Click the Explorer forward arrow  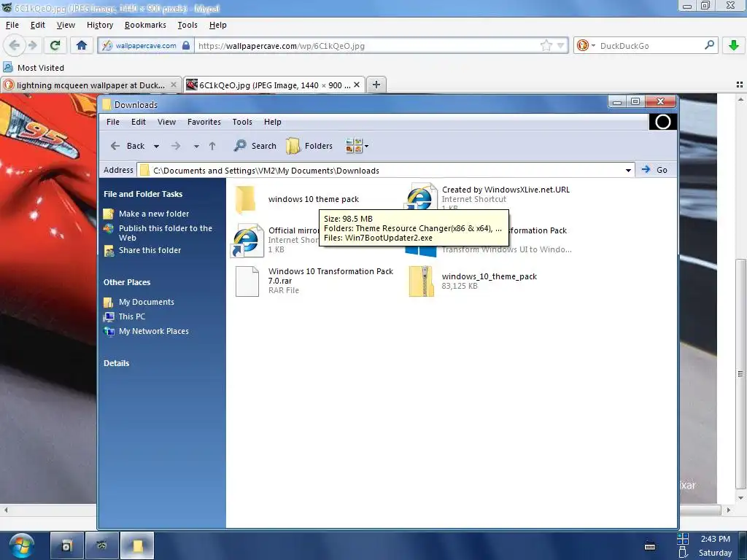click(176, 146)
